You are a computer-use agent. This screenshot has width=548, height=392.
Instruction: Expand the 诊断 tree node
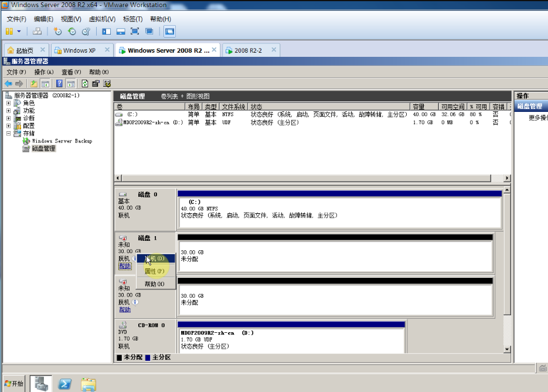(8, 118)
